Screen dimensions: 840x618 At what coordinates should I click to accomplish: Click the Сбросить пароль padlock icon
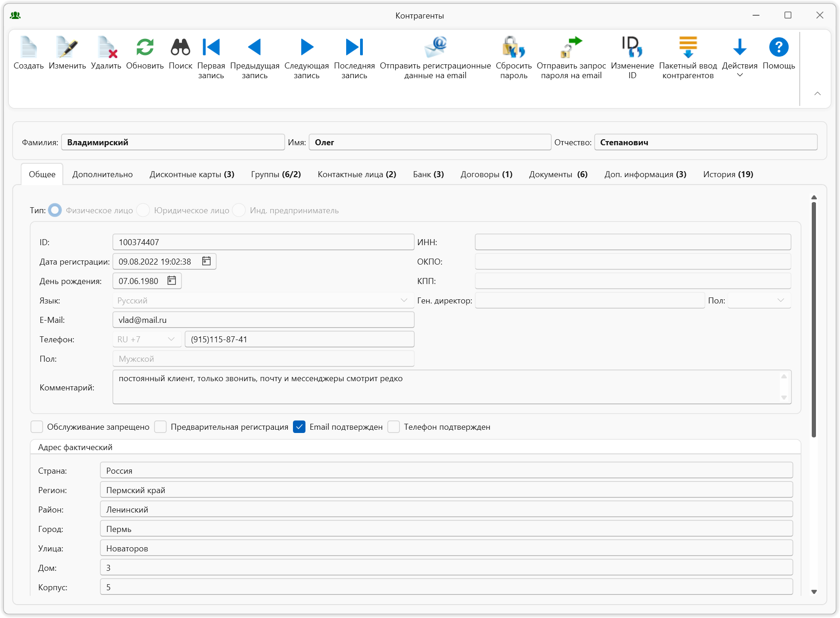[x=513, y=48]
